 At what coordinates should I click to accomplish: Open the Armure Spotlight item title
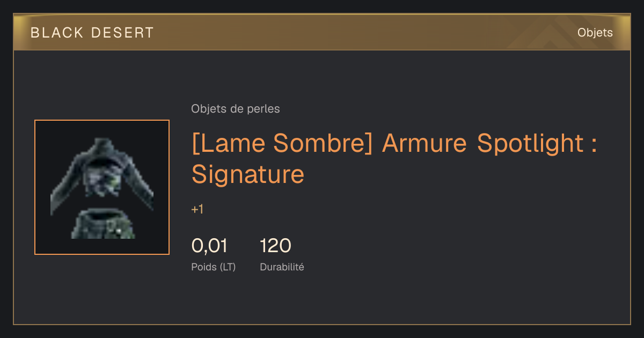pos(394,159)
